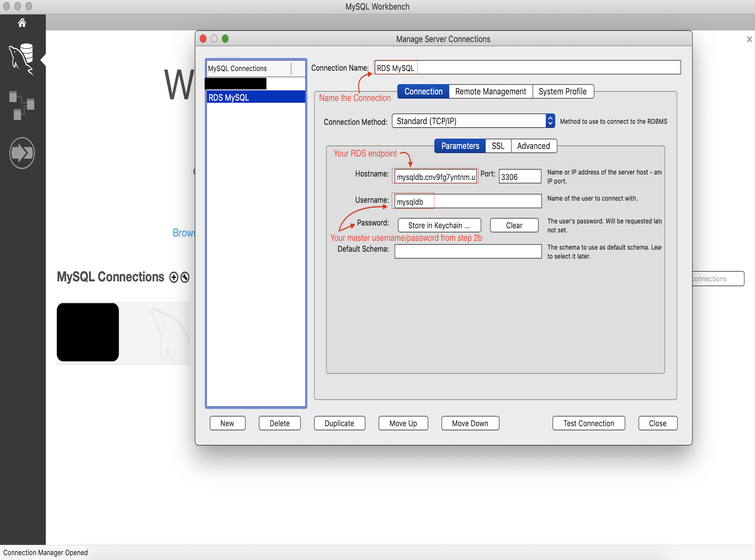
Task: Select the MySQL dolphin connections sidebar icon
Action: tap(22, 60)
